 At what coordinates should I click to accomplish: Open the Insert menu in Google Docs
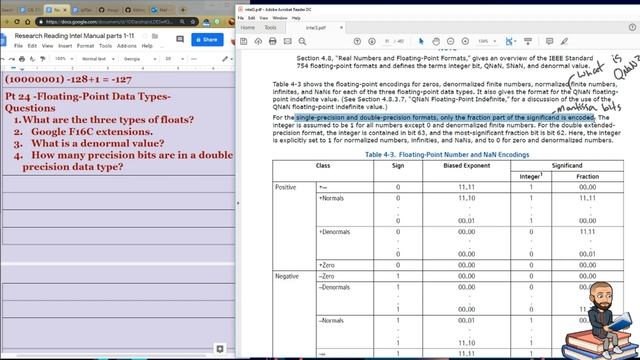tap(65, 46)
